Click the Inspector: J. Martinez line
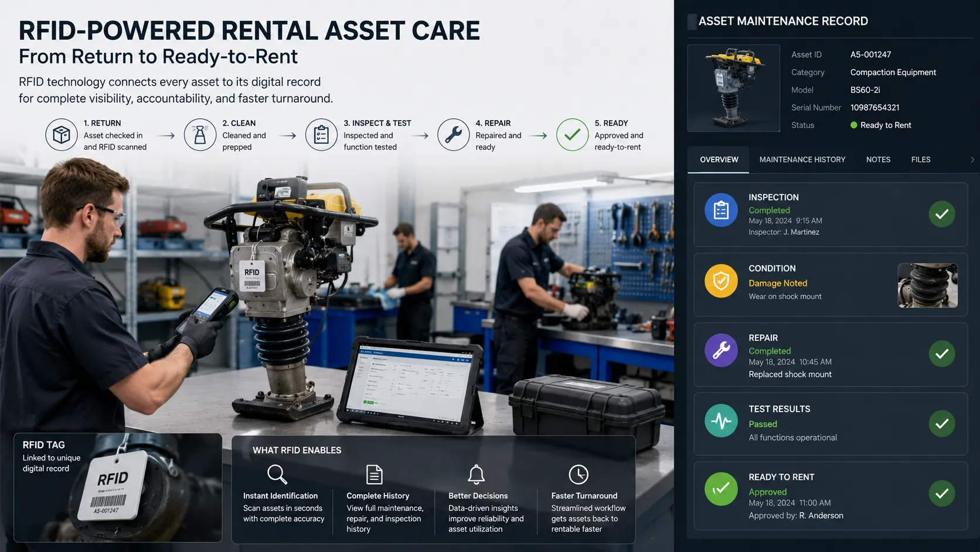Image resolution: width=980 pixels, height=552 pixels. point(784,232)
